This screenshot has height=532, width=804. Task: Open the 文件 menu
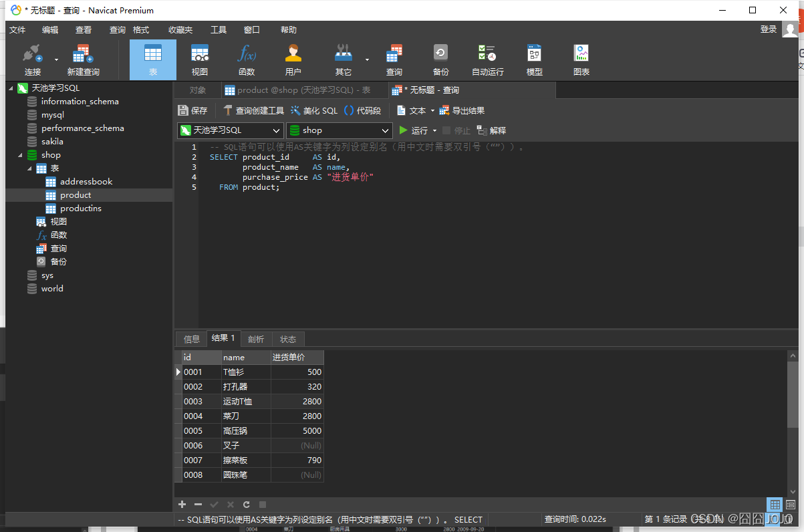point(17,29)
